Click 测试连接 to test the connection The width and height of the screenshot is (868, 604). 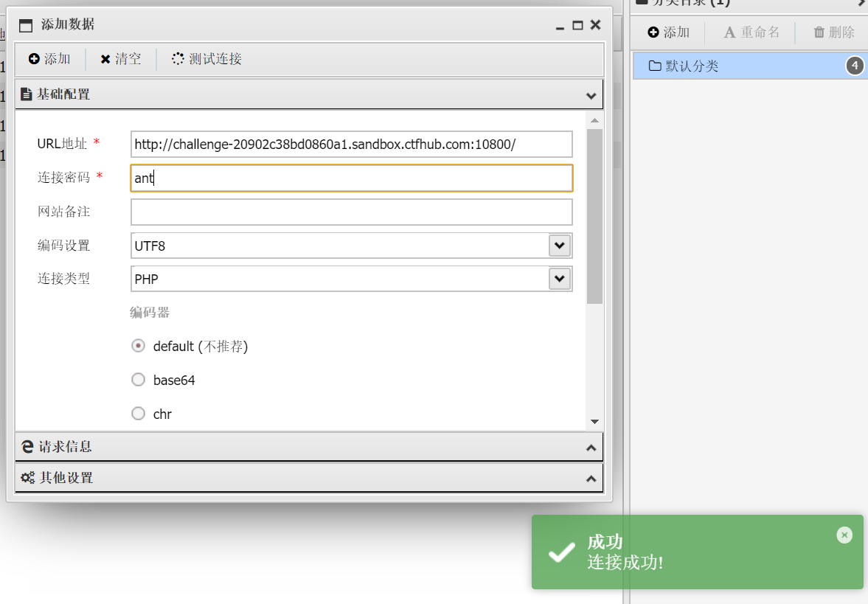click(206, 59)
